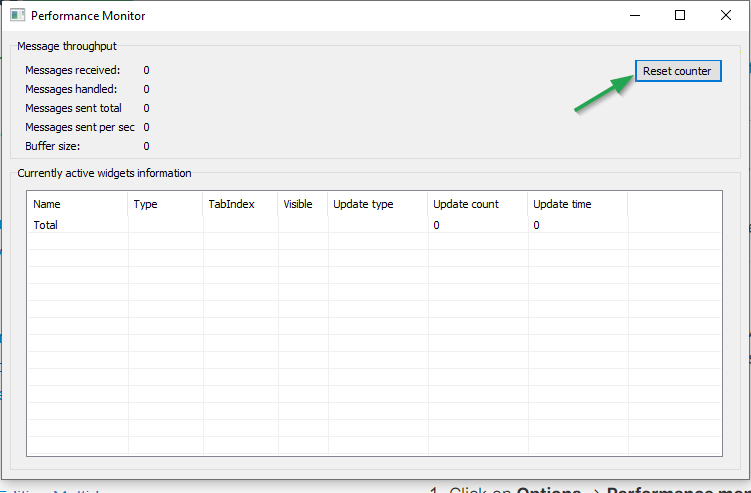
Task: Select the Total row name cell
Action: [46, 225]
